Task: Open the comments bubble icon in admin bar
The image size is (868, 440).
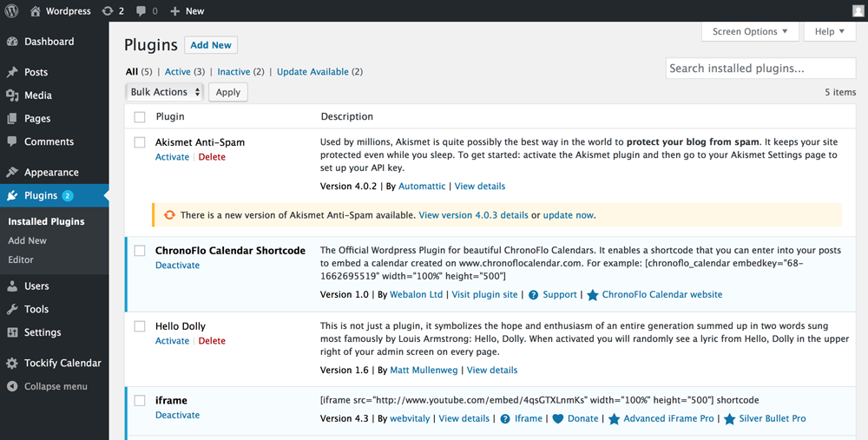Action: coord(141,11)
